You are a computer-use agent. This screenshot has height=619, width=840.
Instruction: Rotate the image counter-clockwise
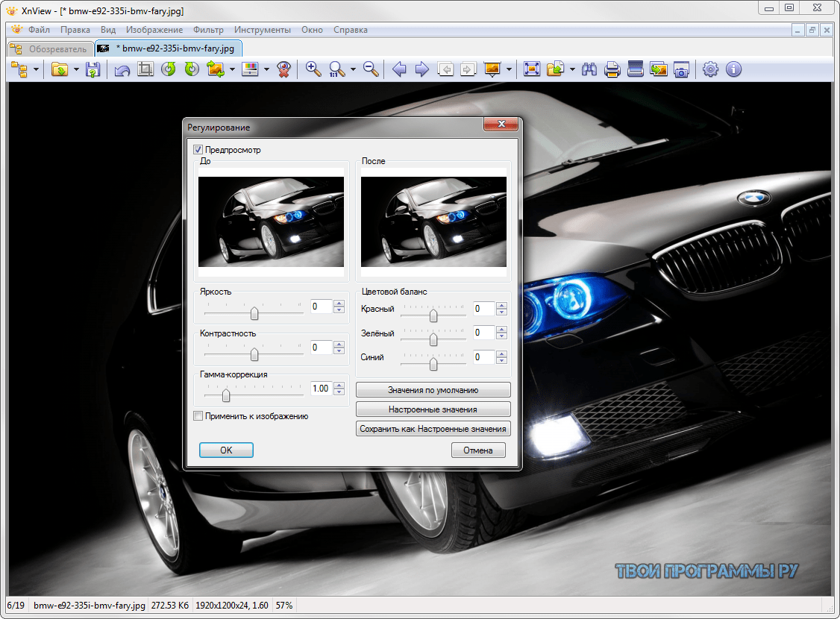pos(168,69)
